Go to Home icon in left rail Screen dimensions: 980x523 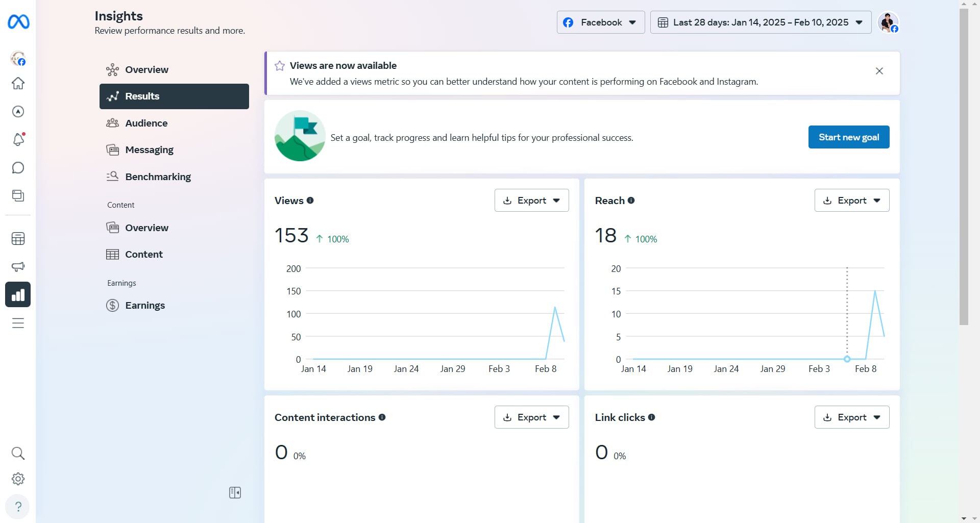click(x=18, y=83)
